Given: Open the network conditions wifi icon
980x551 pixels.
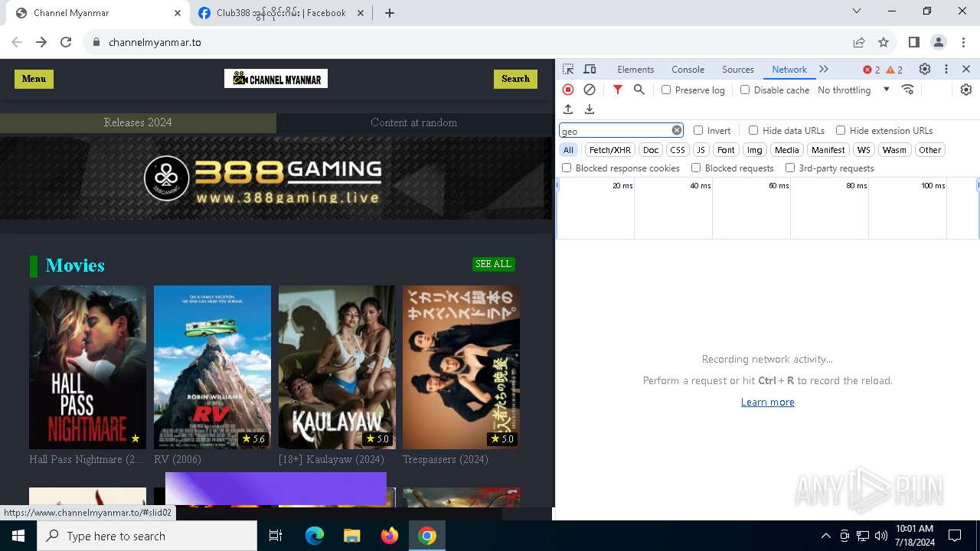Looking at the screenshot, I should tap(908, 90).
